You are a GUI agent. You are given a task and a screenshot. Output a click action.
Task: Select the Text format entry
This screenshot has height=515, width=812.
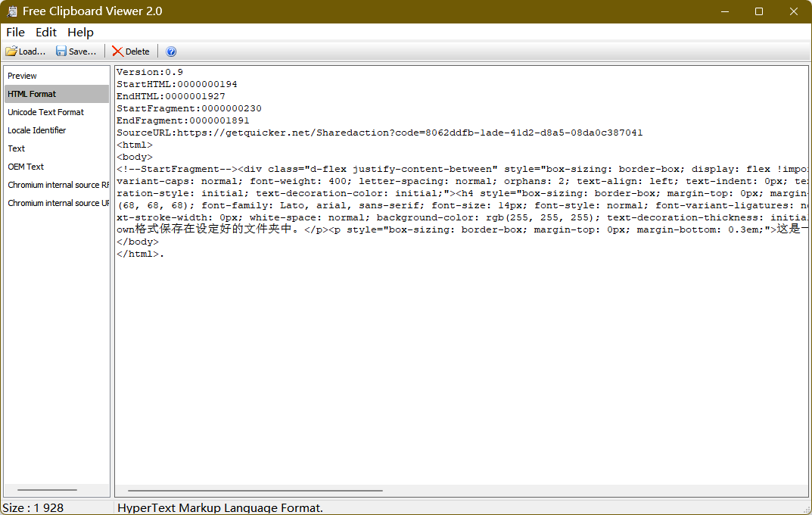coord(57,148)
